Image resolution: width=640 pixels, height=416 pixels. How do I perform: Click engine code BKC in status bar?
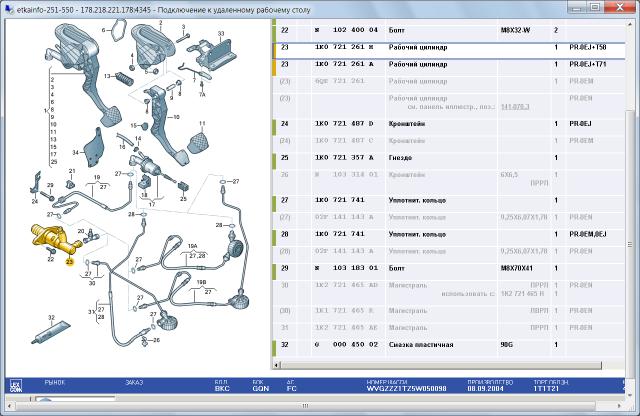click(x=222, y=389)
